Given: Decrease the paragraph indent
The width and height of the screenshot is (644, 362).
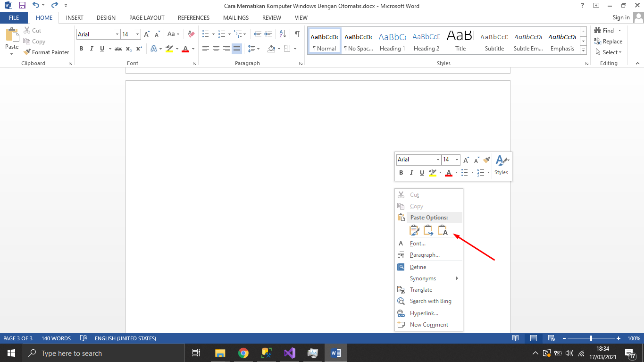Looking at the screenshot, I should point(258,34).
